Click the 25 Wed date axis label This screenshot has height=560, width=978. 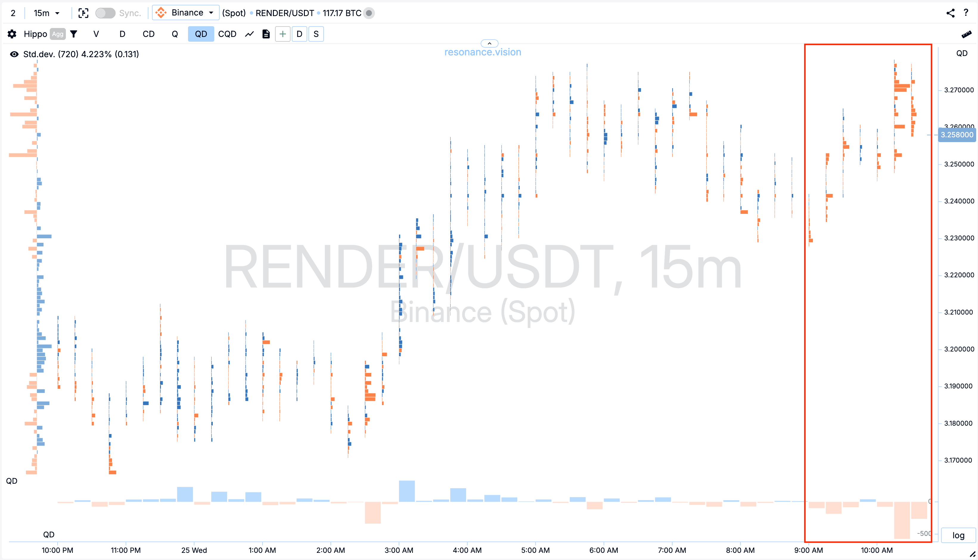coord(194,550)
